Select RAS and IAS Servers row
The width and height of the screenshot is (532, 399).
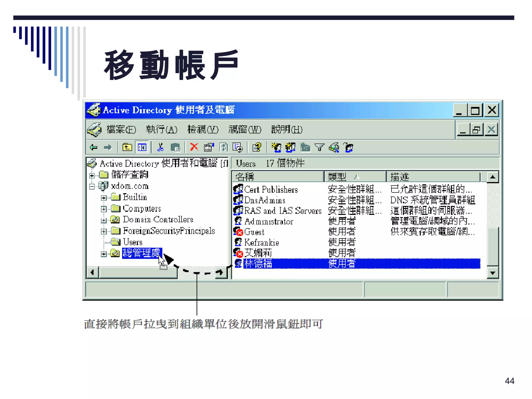click(356, 211)
